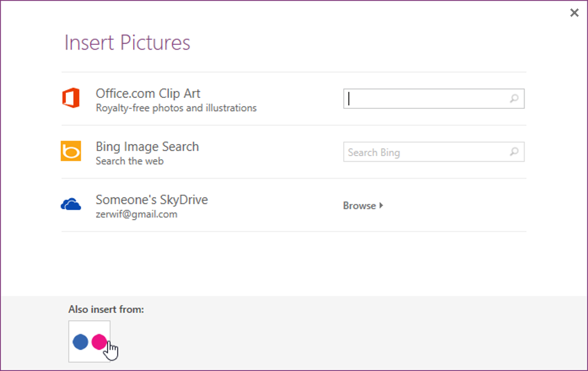Click the Insert Pictures heading
Viewport: 588px width, 371px height.
point(127,43)
